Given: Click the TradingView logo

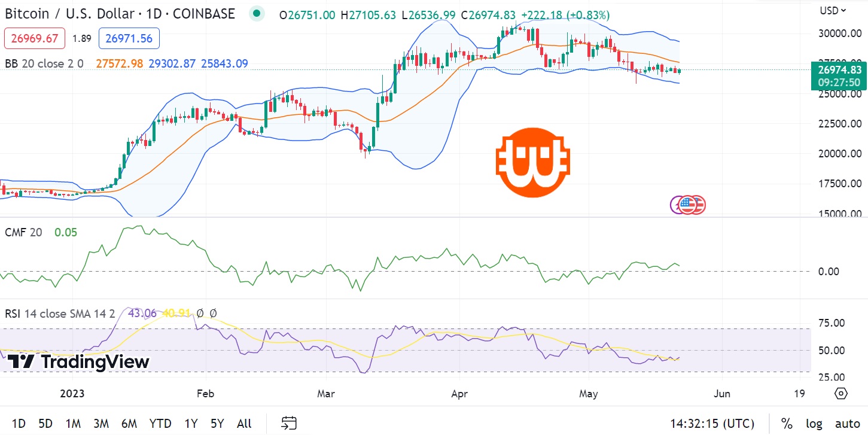Looking at the screenshot, I should pyautogui.click(x=78, y=361).
